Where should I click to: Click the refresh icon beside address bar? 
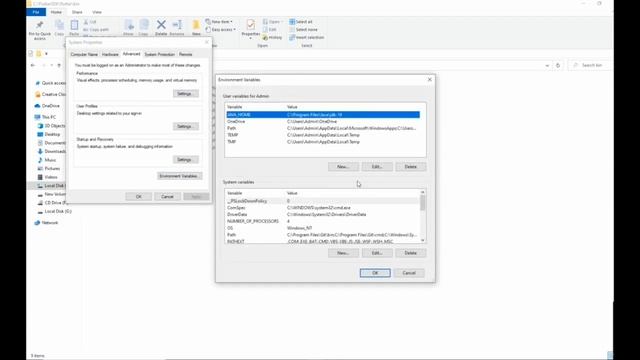click(558, 65)
